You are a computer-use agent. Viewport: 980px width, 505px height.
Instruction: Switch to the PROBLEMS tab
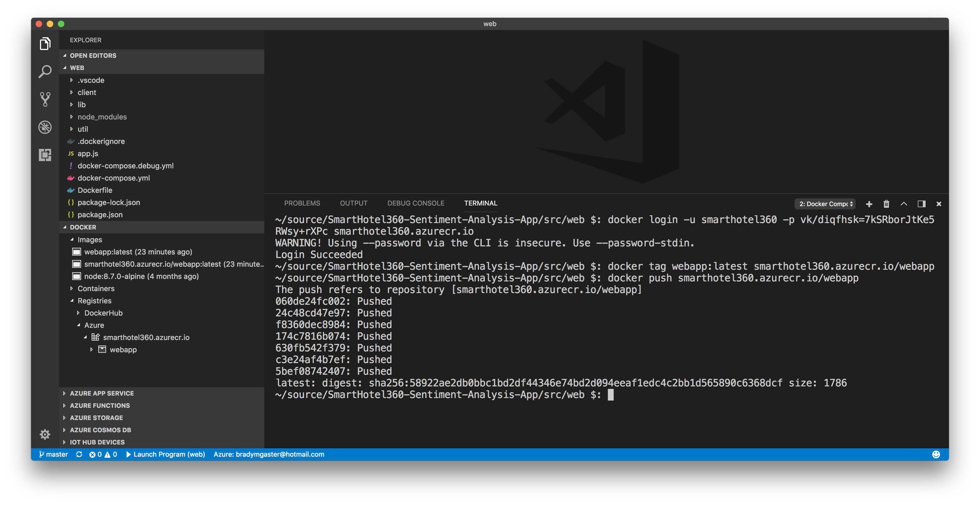(302, 203)
